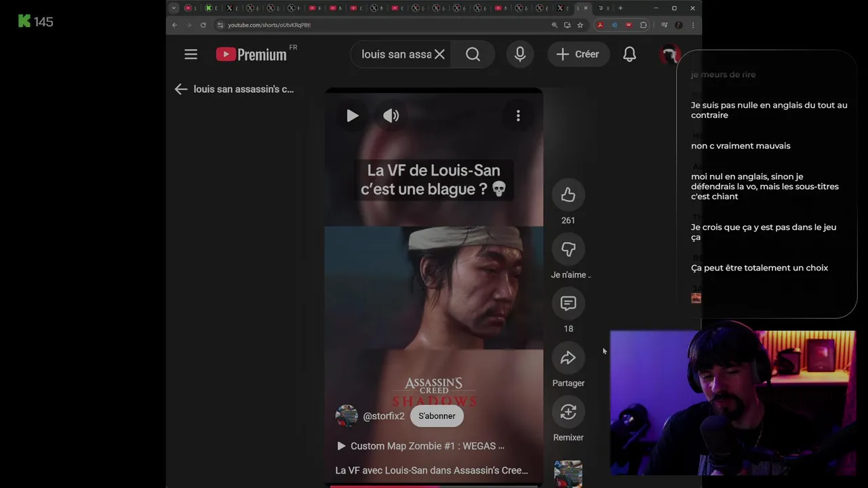This screenshot has height=488, width=868.
Task: Open the browser profile avatar
Action: pyautogui.click(x=679, y=25)
